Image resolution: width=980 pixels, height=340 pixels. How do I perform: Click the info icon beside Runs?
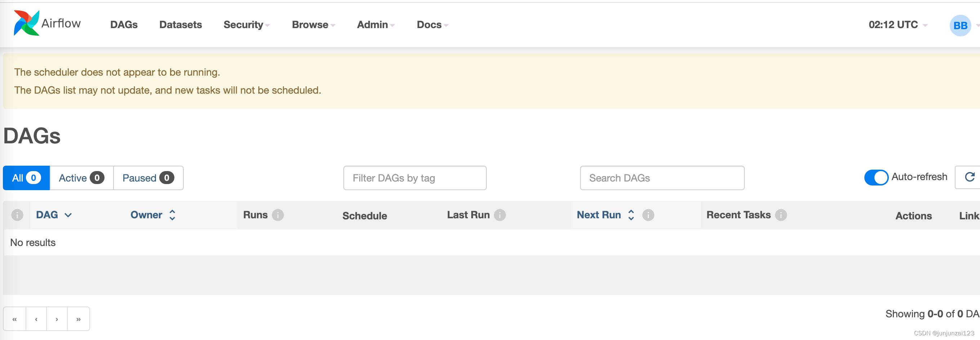278,215
